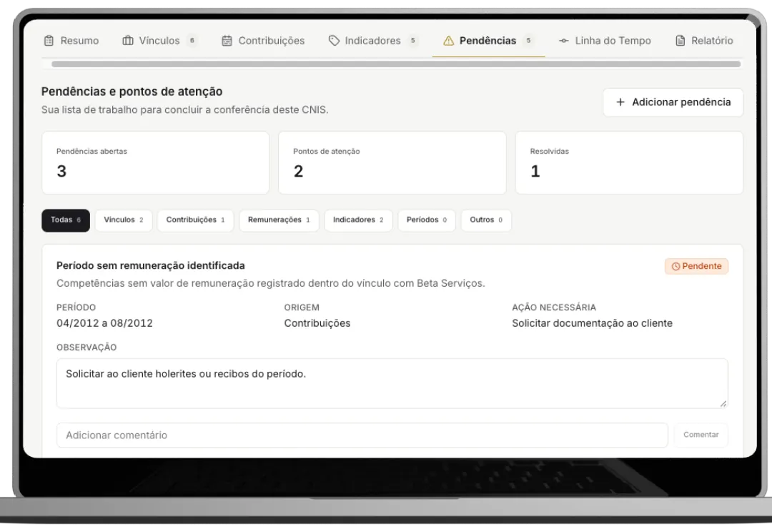Click the clock icon in Pendente badge
Image resolution: width=772 pixels, height=532 pixels.
675,266
